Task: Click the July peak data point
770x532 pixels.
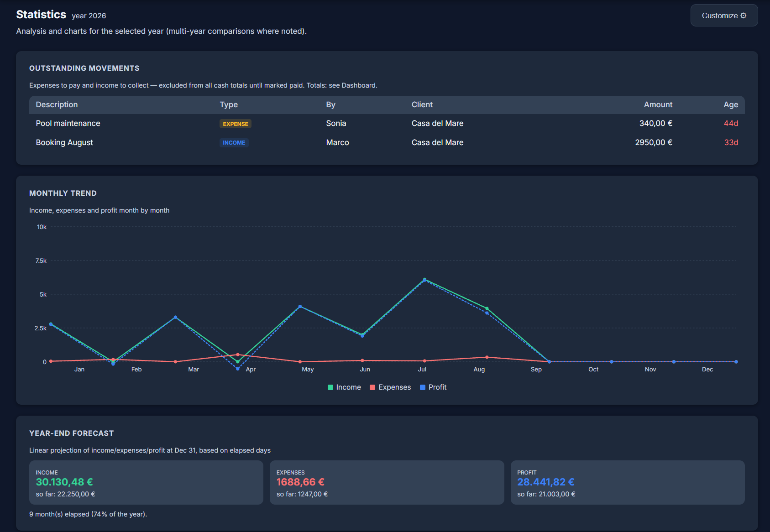Action: click(424, 280)
